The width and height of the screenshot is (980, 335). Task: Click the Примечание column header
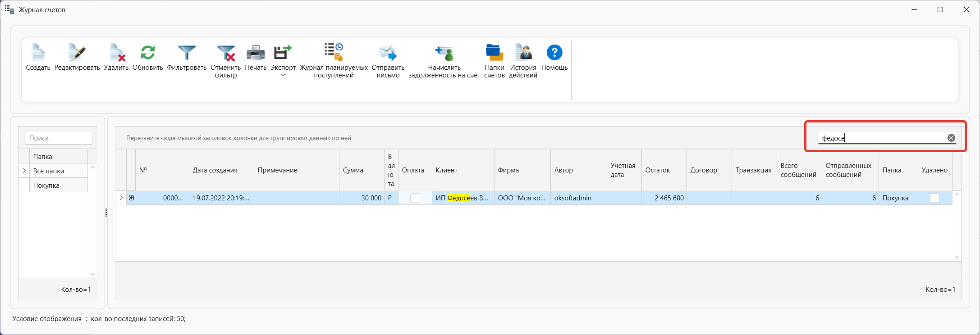[x=297, y=170]
